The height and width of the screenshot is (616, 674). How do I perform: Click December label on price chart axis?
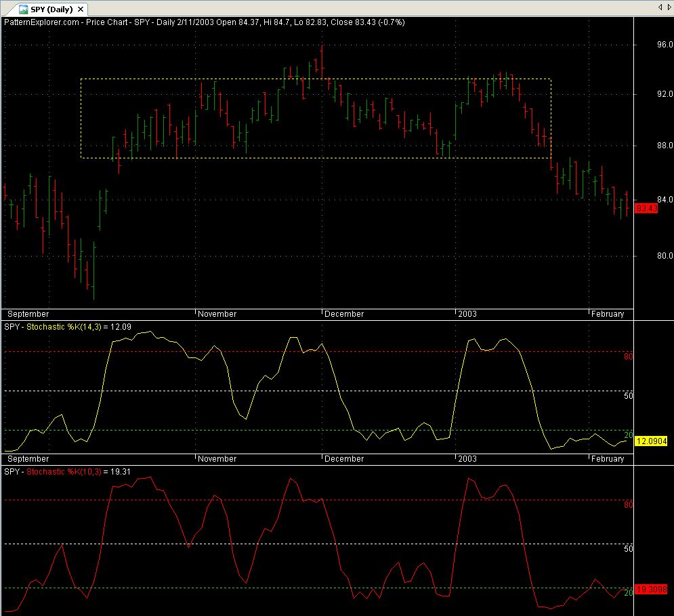point(344,314)
